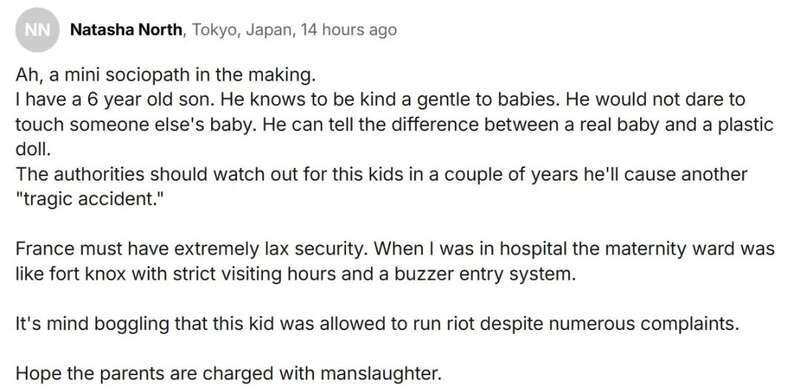Click the line starting 'The authorities should watch out'
The height and width of the screenshot is (387, 800).
[381, 174]
